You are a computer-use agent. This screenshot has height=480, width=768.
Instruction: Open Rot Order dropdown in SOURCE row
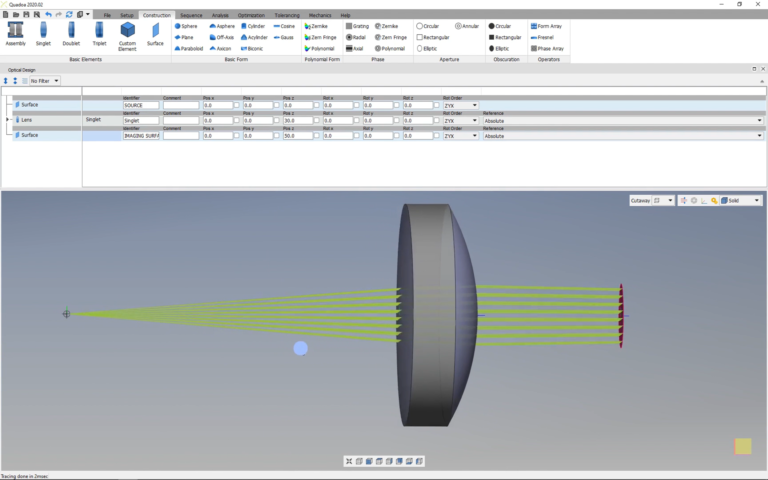coord(460,105)
